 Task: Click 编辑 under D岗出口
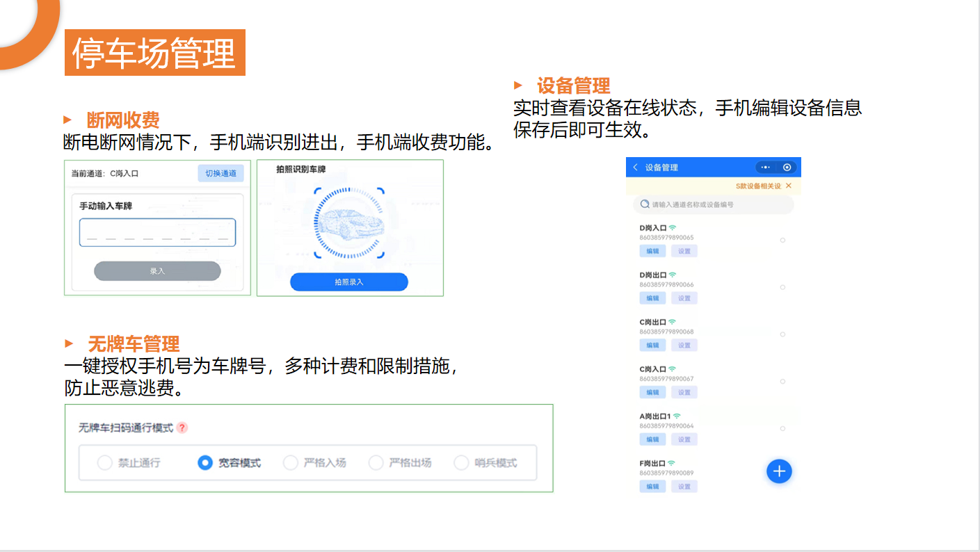(652, 298)
